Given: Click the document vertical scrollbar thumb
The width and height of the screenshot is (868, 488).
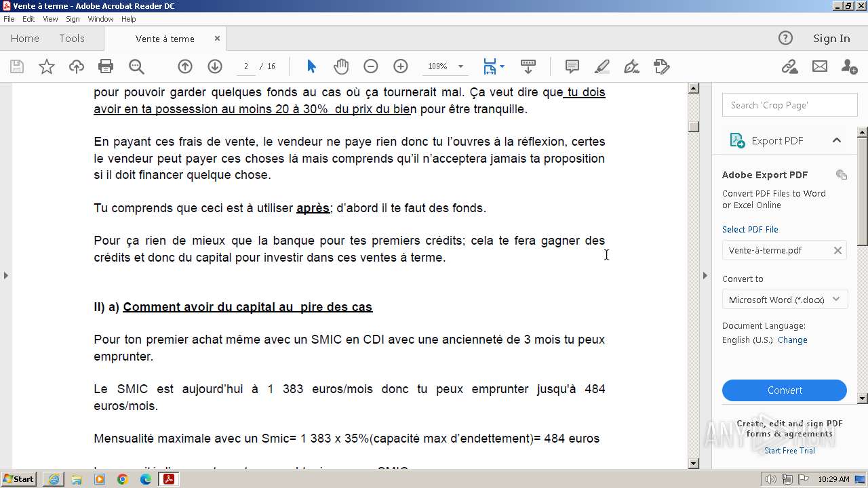Looking at the screenshot, I should coord(694,127).
